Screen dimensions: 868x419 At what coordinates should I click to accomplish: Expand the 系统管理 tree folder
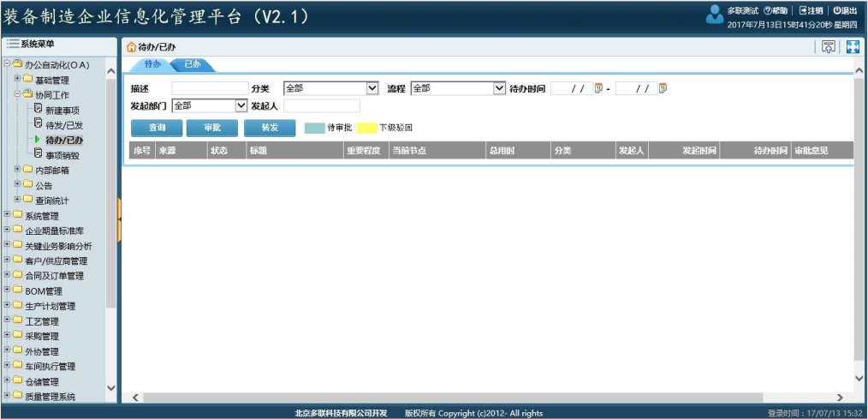(8, 215)
